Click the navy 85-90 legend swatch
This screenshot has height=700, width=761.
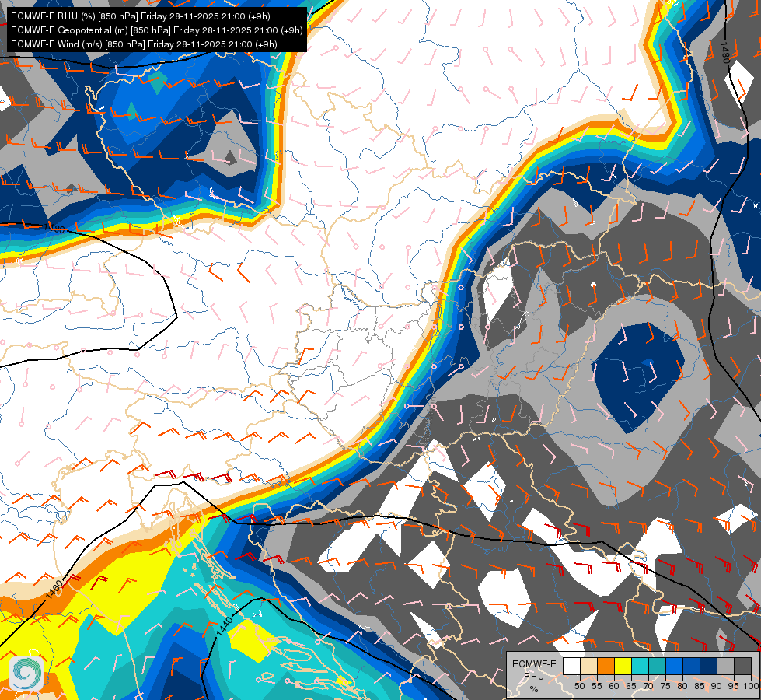point(709,666)
